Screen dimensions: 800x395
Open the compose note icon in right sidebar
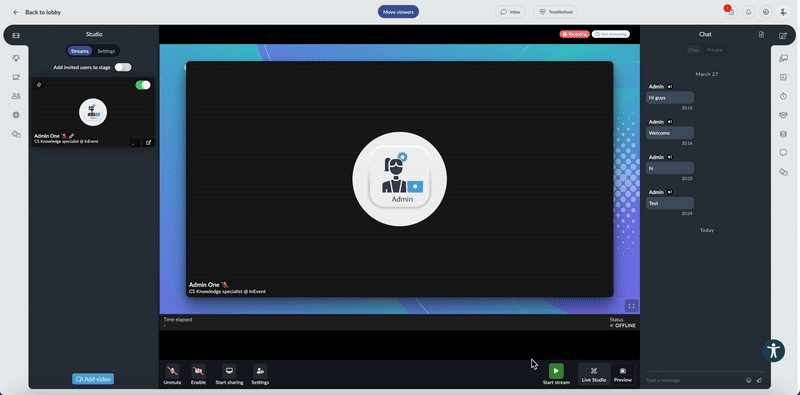click(x=783, y=36)
